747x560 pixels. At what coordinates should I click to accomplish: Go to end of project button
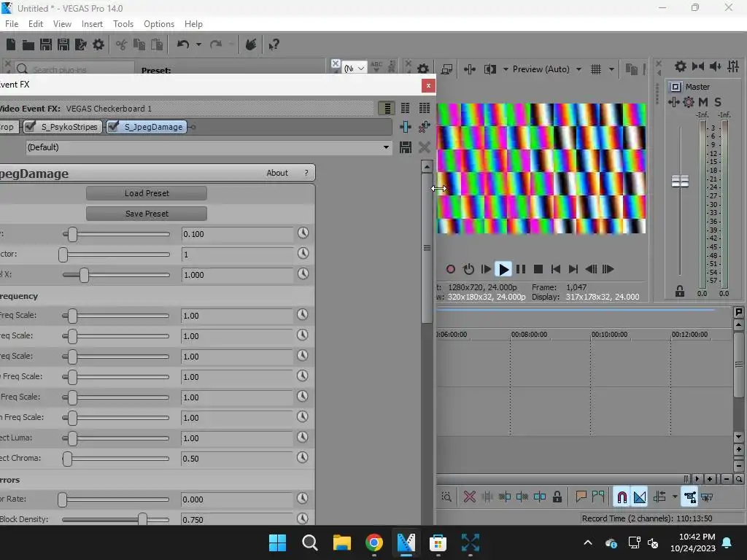(x=573, y=270)
